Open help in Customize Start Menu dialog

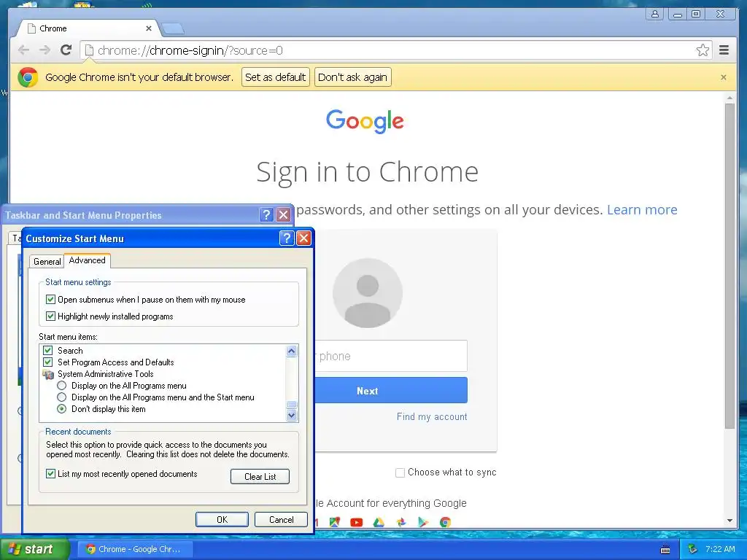pyautogui.click(x=286, y=238)
